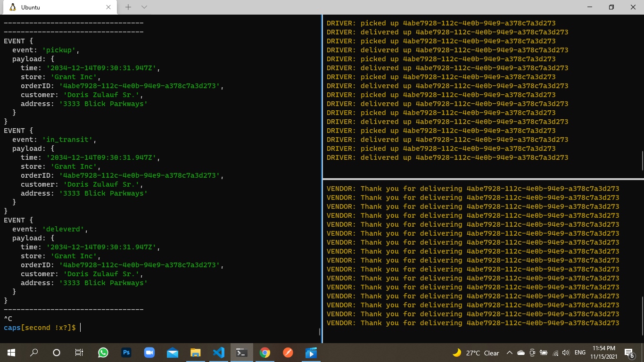Image resolution: width=644 pixels, height=362 pixels.
Task: Minimize the terminal window
Action: tap(590, 7)
